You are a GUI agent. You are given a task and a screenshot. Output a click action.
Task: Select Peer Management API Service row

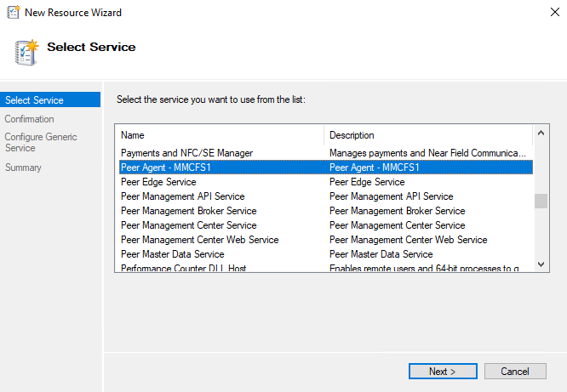(182, 196)
